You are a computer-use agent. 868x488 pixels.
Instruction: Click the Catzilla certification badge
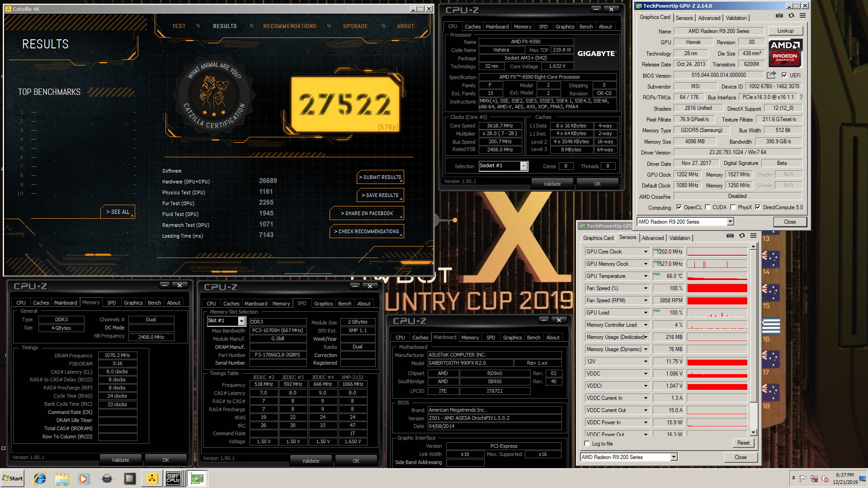coord(215,96)
